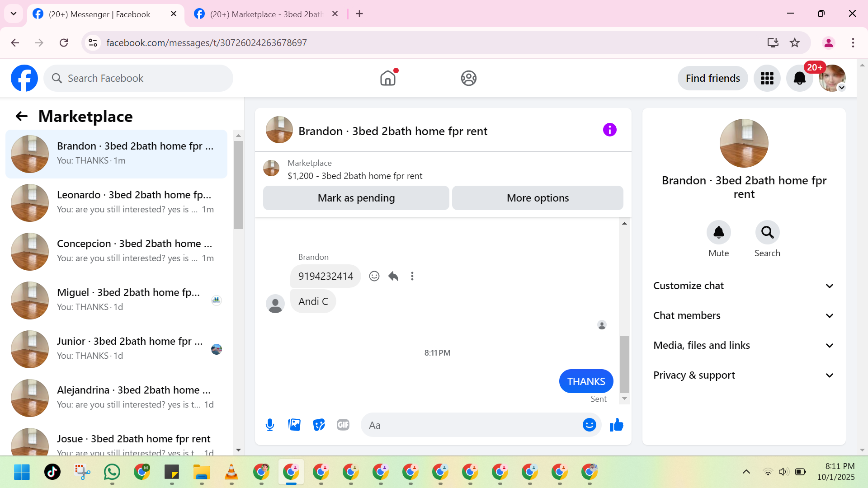Open the account profile picture menu
The image size is (868, 488).
(x=832, y=78)
